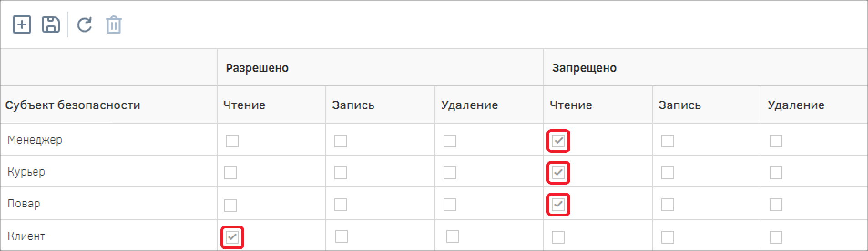Click the trash delete icon

click(x=114, y=25)
